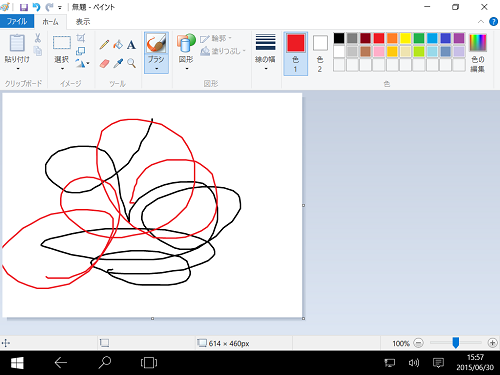Click the zoom in plus button
500x375 pixels.
492,343
